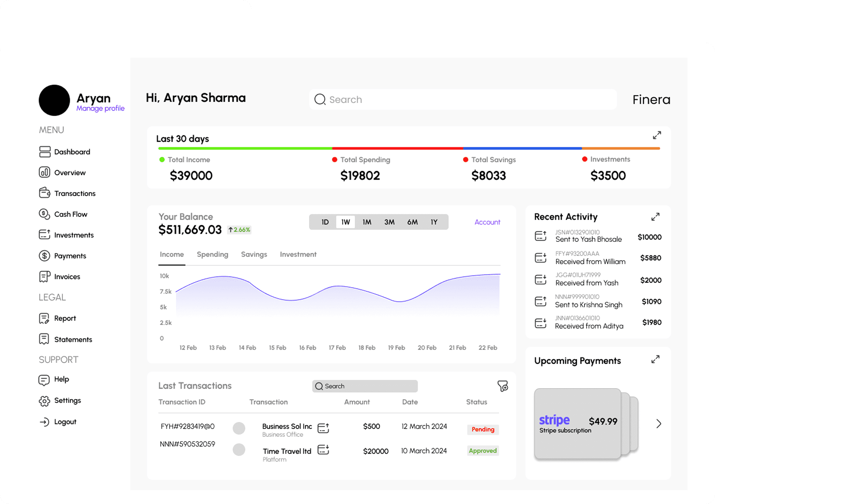Expand the Last 30 days panel
The width and height of the screenshot is (846, 504).
click(x=656, y=135)
